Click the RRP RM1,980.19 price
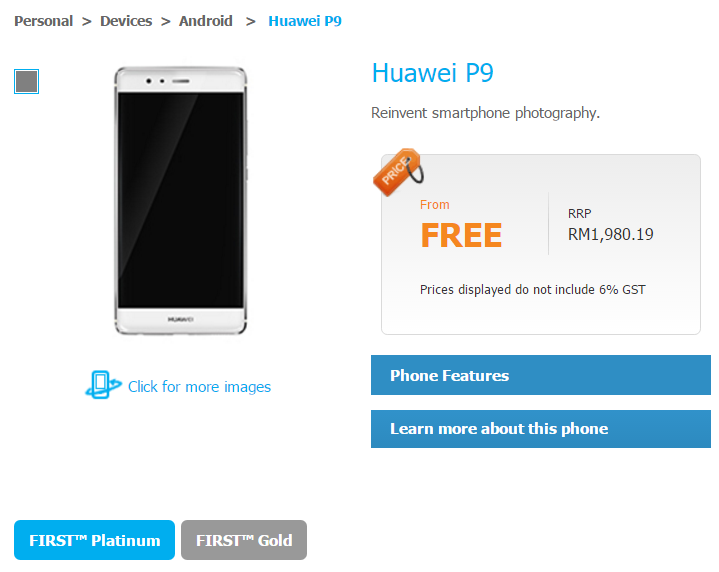The image size is (719, 572). click(610, 226)
